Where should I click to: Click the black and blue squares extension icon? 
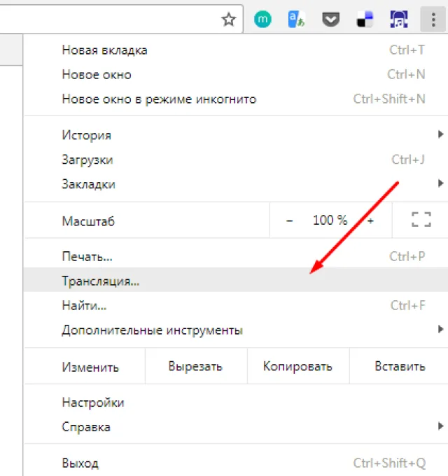click(x=365, y=20)
